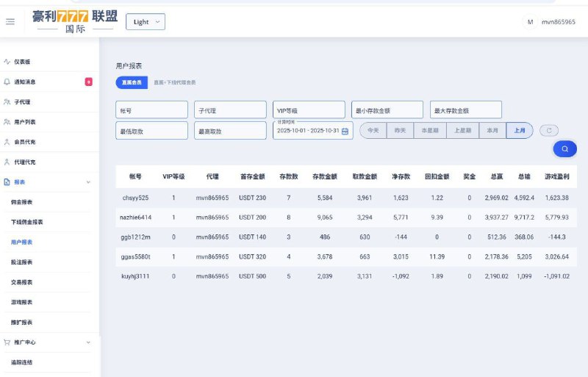Open the calendar date picker icon
The width and height of the screenshot is (588, 377).
pos(346,131)
